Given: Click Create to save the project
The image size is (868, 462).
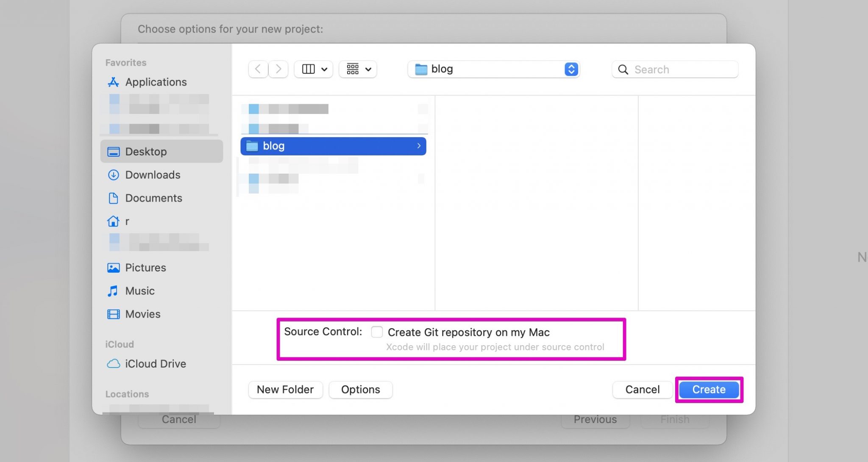Looking at the screenshot, I should [x=708, y=390].
